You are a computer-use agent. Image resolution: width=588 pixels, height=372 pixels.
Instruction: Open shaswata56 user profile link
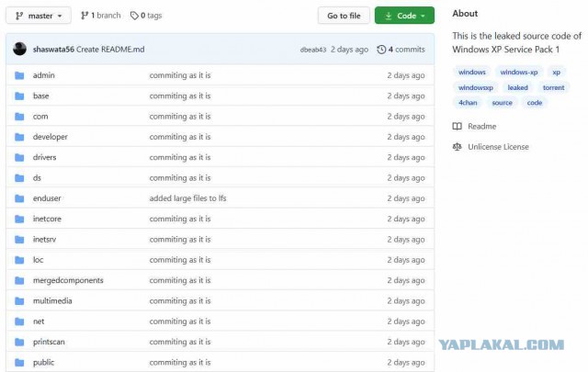click(53, 50)
